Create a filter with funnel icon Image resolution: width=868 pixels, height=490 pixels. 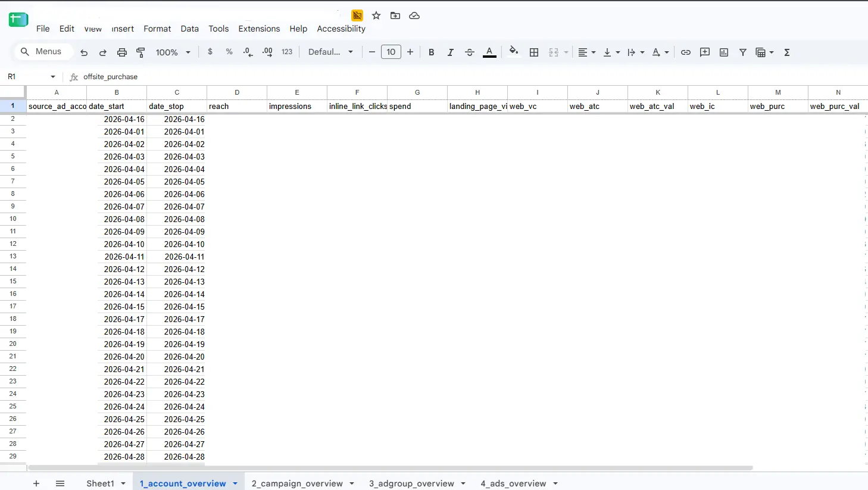(x=743, y=52)
